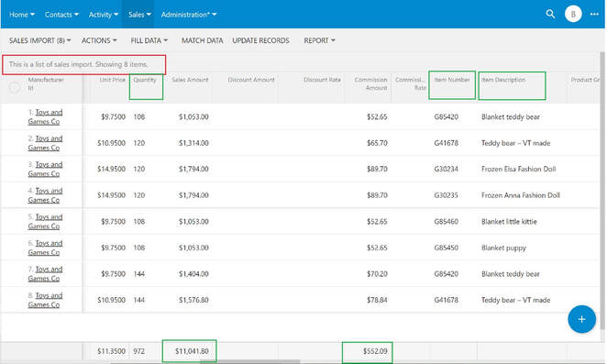The height and width of the screenshot is (364, 607).
Task: Select the Frozen Anna Fashion Doll cell
Action: 521,195
